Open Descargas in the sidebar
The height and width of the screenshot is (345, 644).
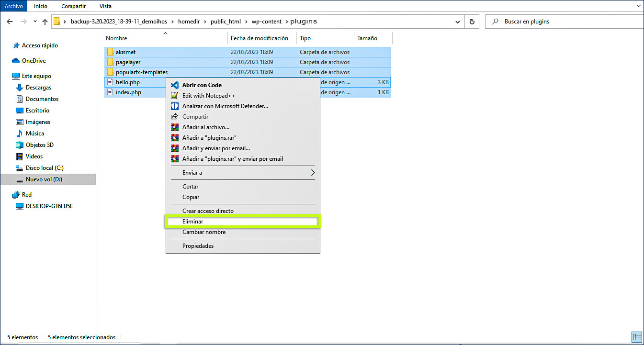tap(38, 88)
